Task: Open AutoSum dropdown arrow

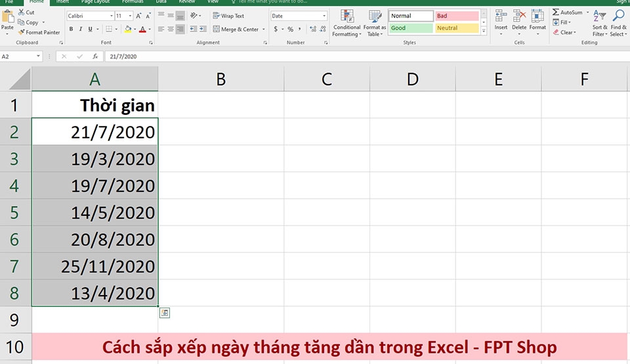Action: [x=587, y=12]
